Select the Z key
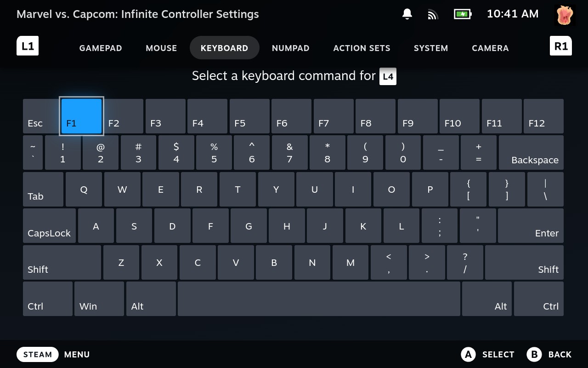This screenshot has height=368, width=588. pos(121,262)
